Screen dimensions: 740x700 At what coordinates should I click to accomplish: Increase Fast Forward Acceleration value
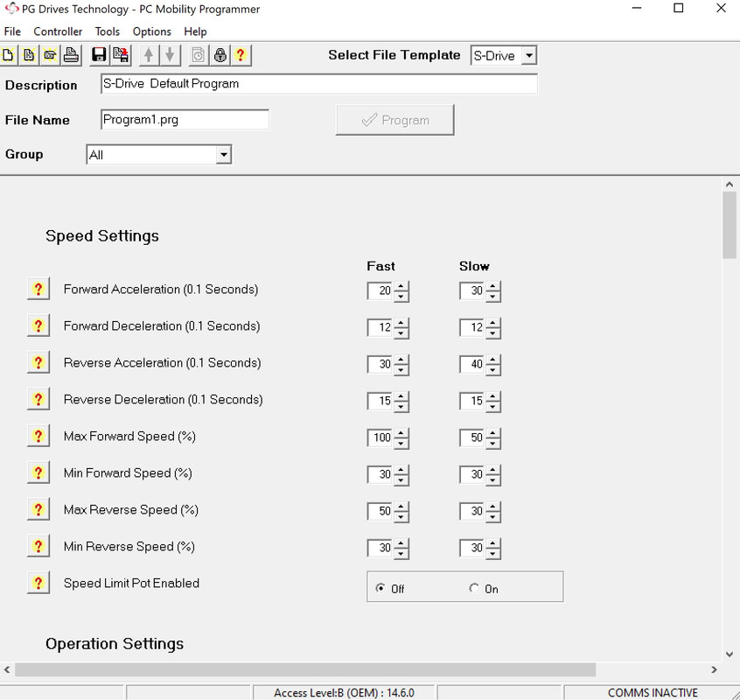point(401,286)
